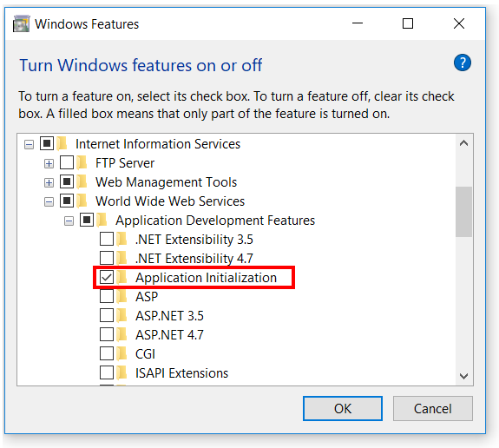Minimize the Windows Features window
The height and width of the screenshot is (448, 499).
click(x=358, y=23)
